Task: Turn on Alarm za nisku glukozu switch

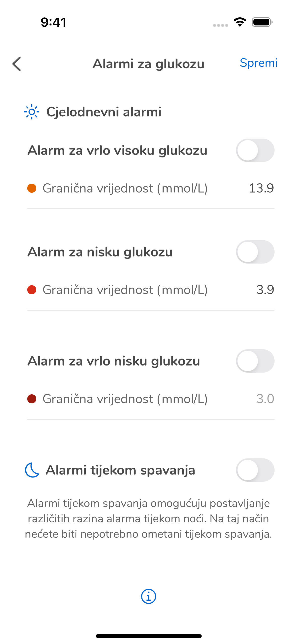Action: point(255,252)
